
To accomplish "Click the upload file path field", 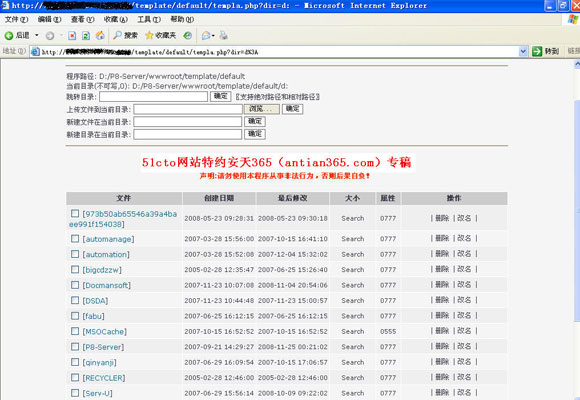I will (x=188, y=109).
